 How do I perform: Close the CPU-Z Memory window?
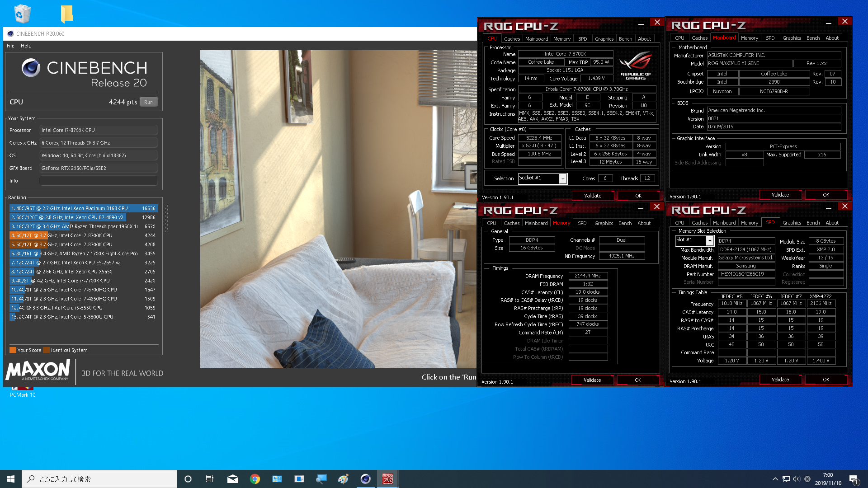656,206
